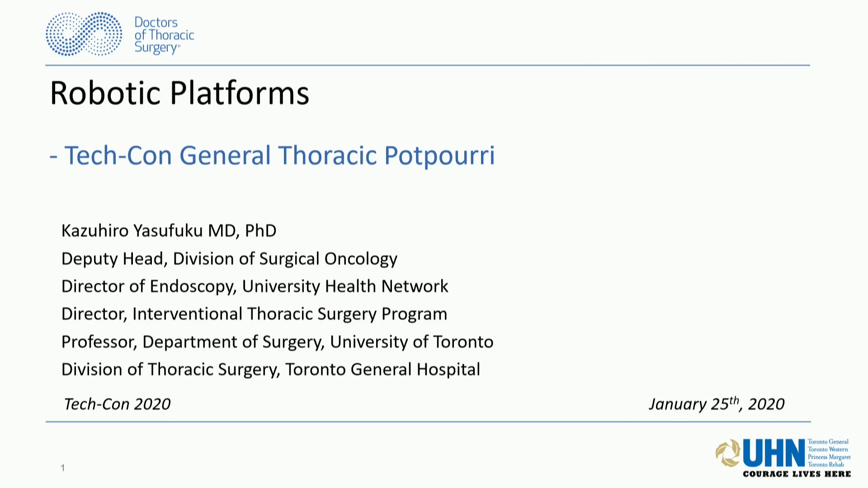Click the Director of Endoscopy line
Image resolution: width=868 pixels, height=488 pixels.
255,286
